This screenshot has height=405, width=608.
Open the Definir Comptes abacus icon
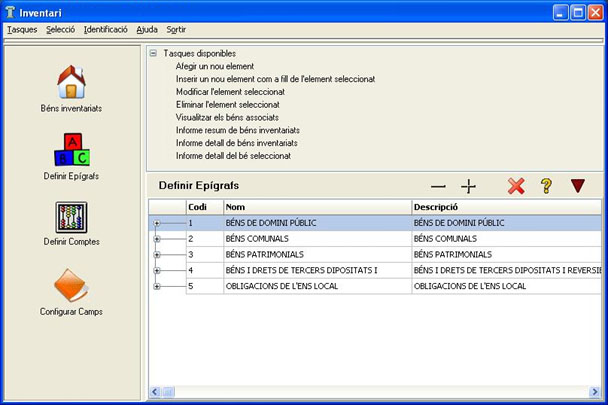pos(71,215)
